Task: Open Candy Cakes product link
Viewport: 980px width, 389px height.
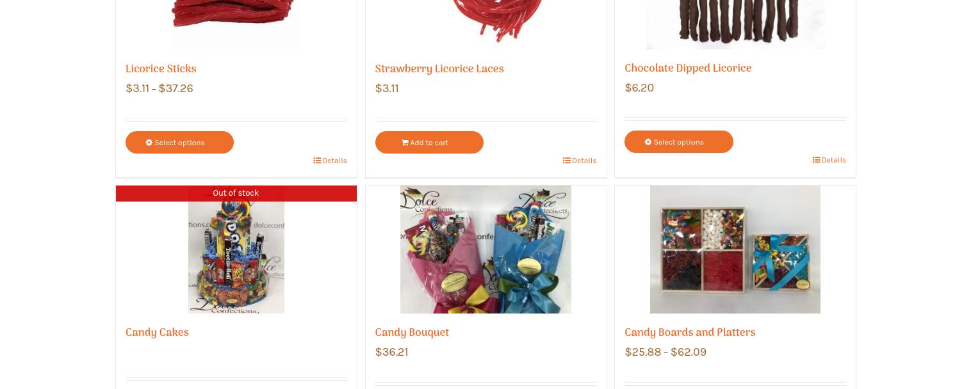Action: 157,333
